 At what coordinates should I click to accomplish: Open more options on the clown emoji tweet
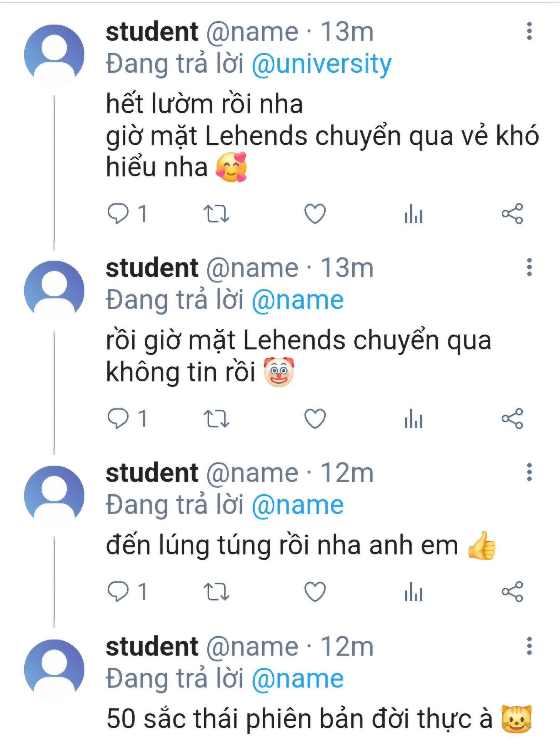pos(529,267)
